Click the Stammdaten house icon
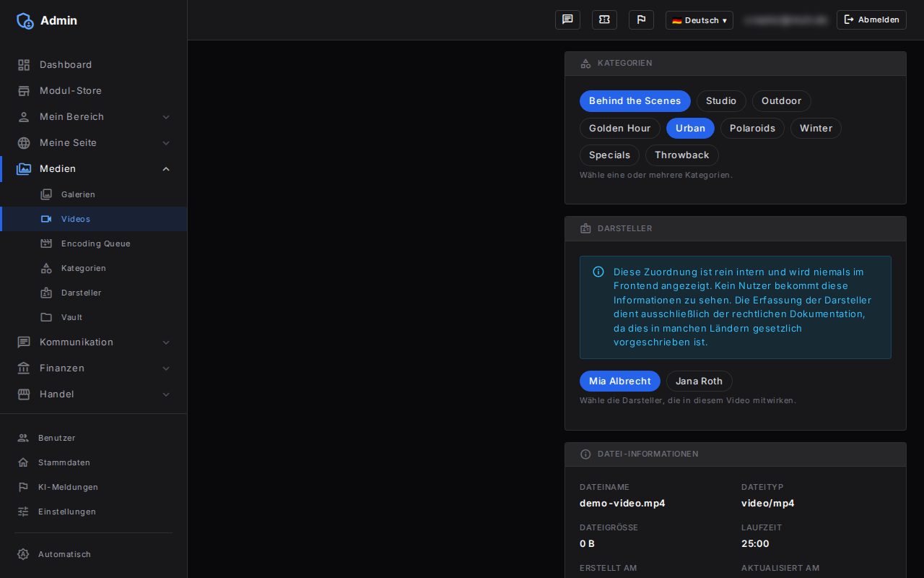924x578 pixels. coord(23,462)
